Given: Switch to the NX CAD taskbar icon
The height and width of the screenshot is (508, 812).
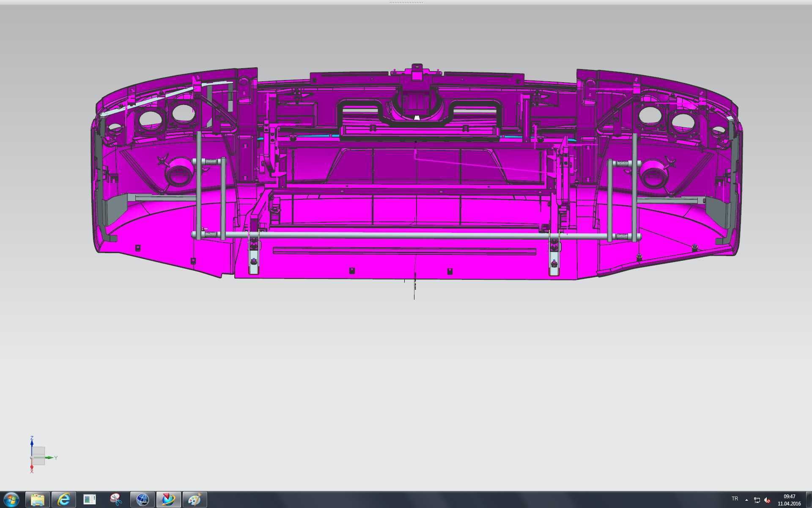Looking at the screenshot, I should tap(168, 500).
